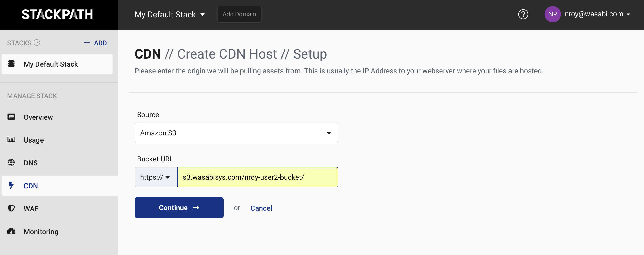
Task: Click the DNS globe icon
Action: 11,162
